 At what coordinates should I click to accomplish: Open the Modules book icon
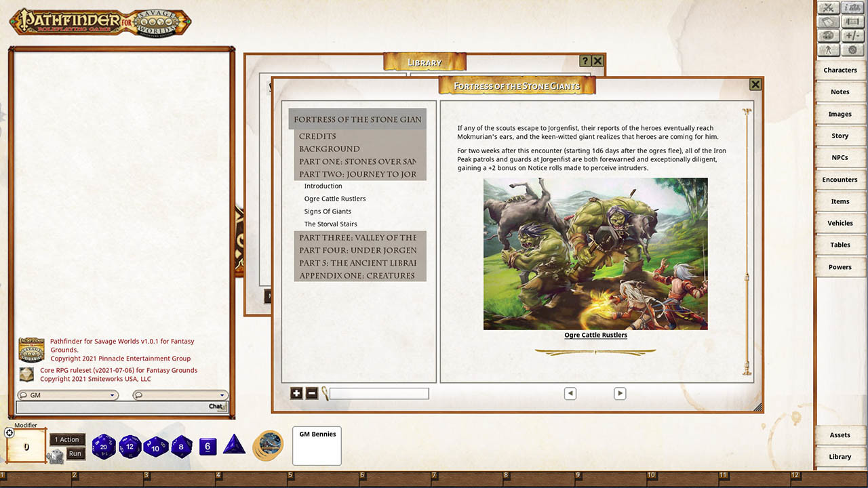[x=829, y=21]
